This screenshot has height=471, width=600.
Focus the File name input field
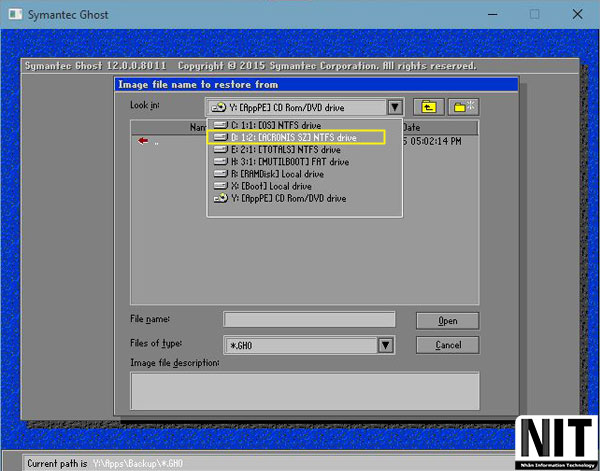click(309, 319)
